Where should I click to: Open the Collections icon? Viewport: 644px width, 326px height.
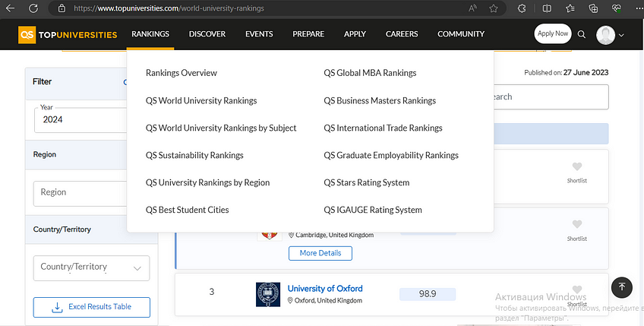[593, 8]
